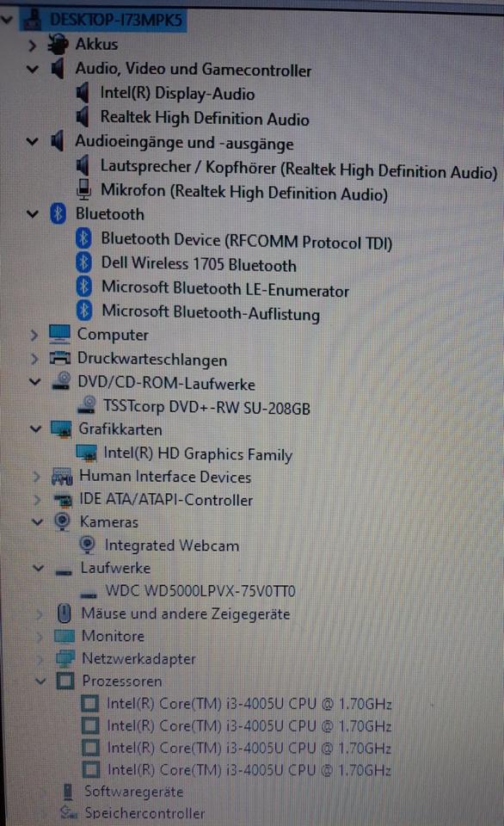The image size is (504, 826).
Task: Select Lautsprecher / Kopfhörer entry
Action: click(x=298, y=170)
